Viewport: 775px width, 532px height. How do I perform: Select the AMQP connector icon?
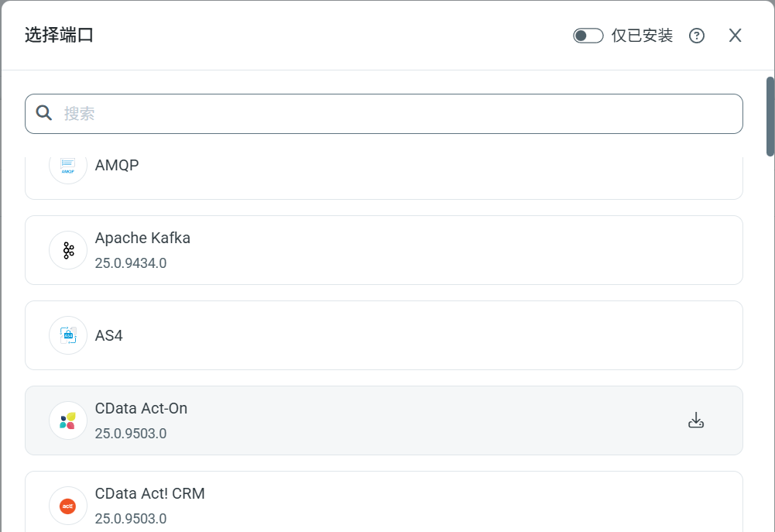[68, 166]
